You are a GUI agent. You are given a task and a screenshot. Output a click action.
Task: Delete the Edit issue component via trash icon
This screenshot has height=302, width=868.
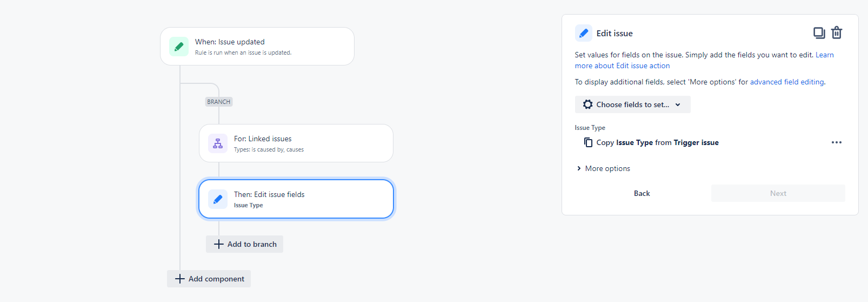pyautogui.click(x=837, y=33)
